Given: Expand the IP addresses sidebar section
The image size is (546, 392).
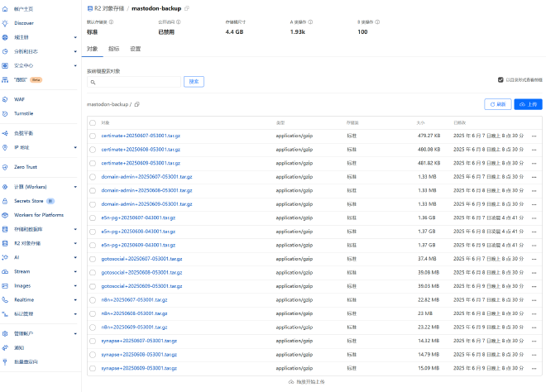Looking at the screenshot, I should (x=75, y=147).
